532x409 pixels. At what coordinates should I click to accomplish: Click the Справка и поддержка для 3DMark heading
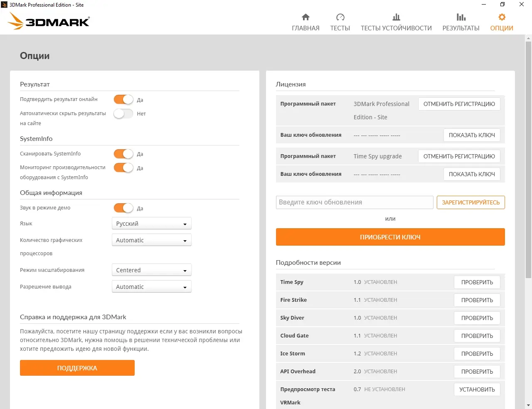coord(73,317)
